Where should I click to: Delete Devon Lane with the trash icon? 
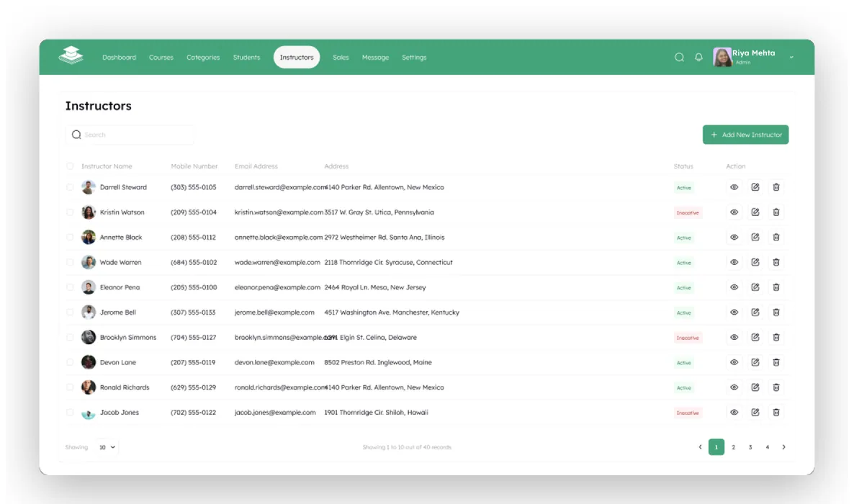click(x=776, y=362)
